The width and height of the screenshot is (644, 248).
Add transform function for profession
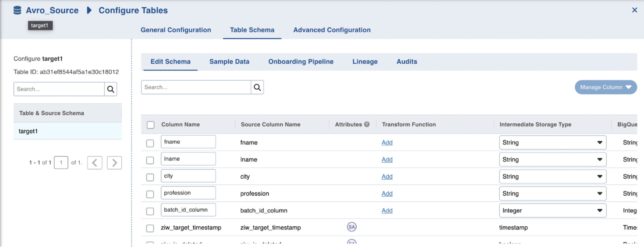coord(387,194)
